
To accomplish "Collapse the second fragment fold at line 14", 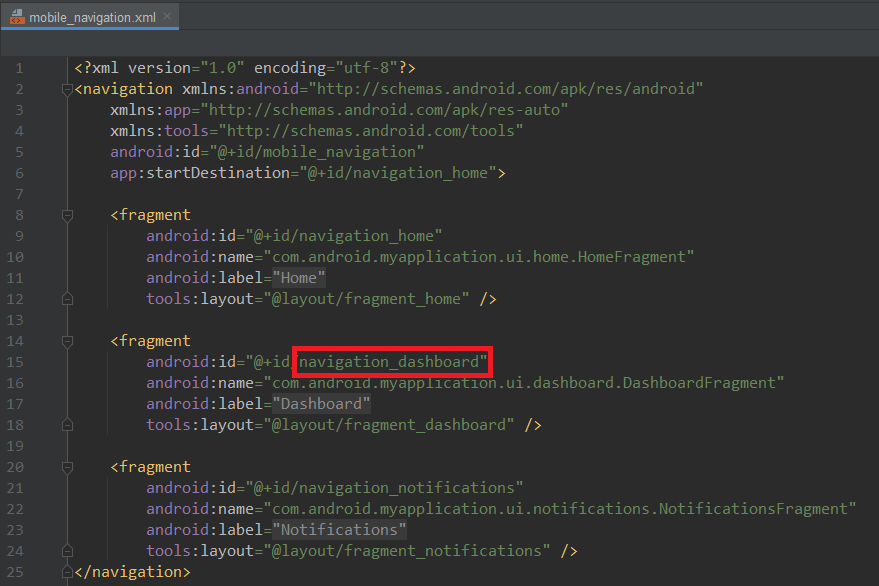I will point(67,342).
